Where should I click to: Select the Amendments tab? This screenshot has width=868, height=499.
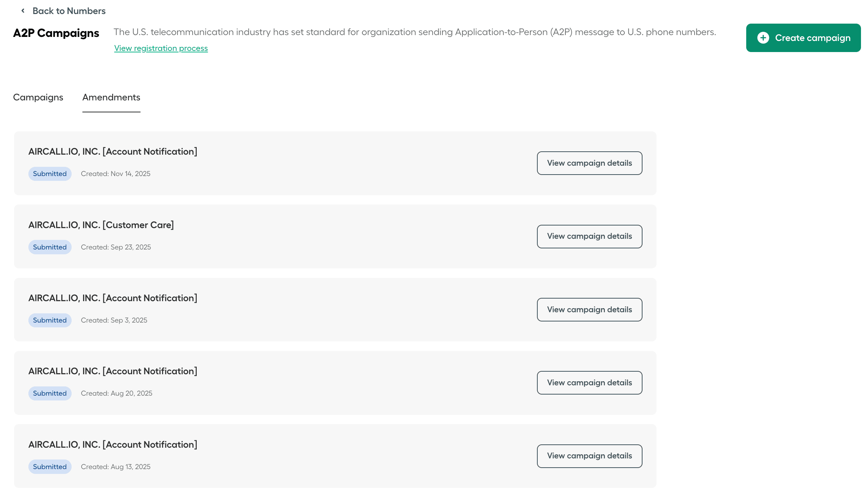111,97
